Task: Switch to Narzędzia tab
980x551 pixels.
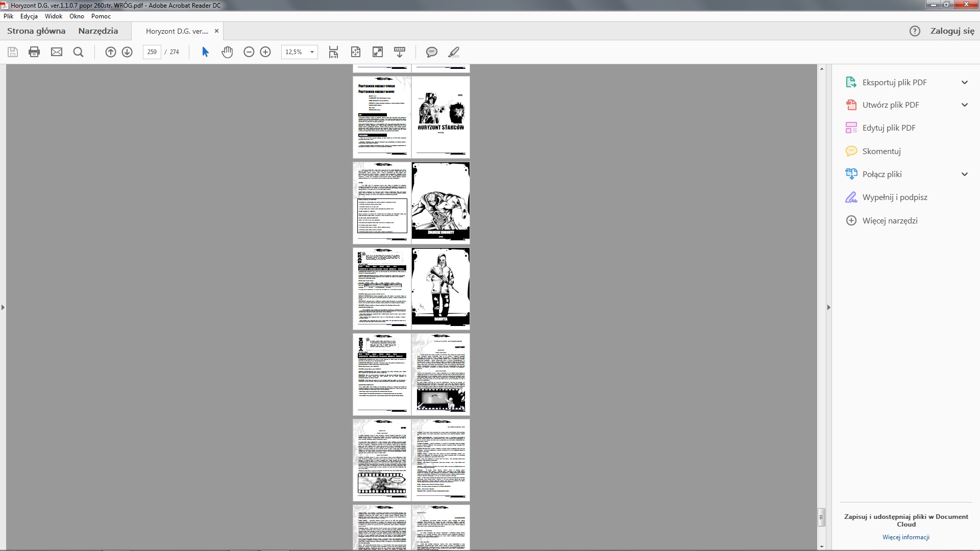Action: pyautogui.click(x=98, y=31)
